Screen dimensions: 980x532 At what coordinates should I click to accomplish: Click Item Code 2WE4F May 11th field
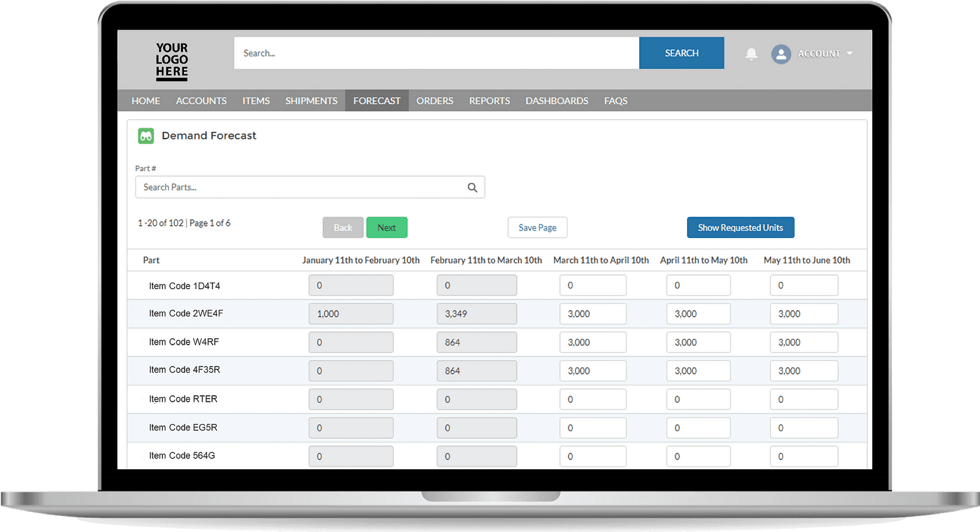point(804,314)
